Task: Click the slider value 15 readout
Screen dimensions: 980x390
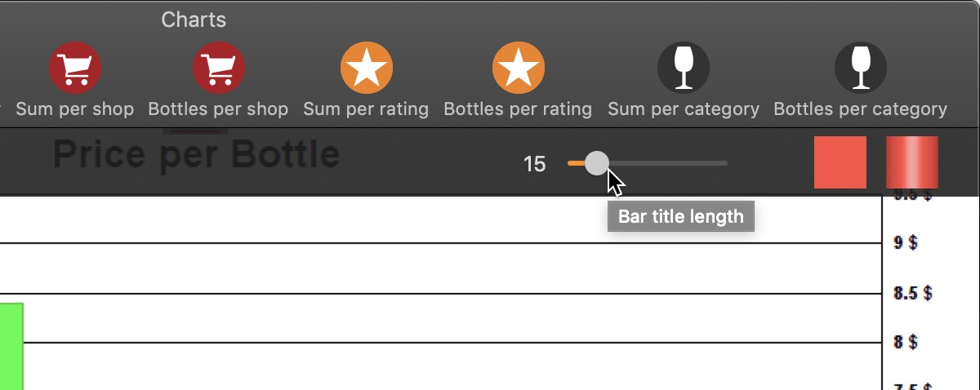Action: click(x=534, y=165)
